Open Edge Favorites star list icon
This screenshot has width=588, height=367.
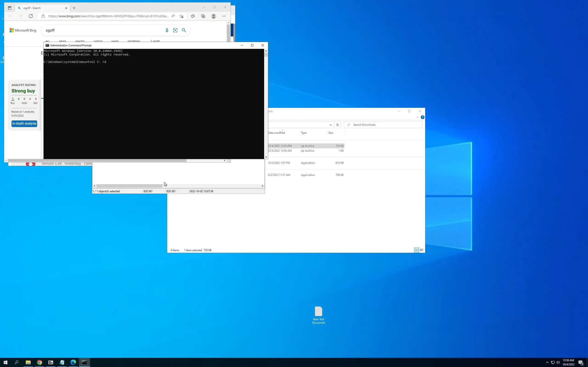193,16
